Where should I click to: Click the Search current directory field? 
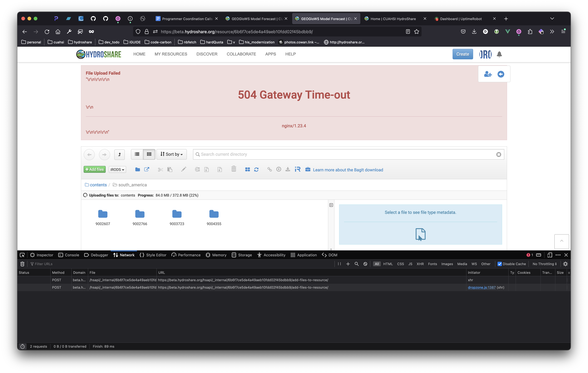pos(349,155)
